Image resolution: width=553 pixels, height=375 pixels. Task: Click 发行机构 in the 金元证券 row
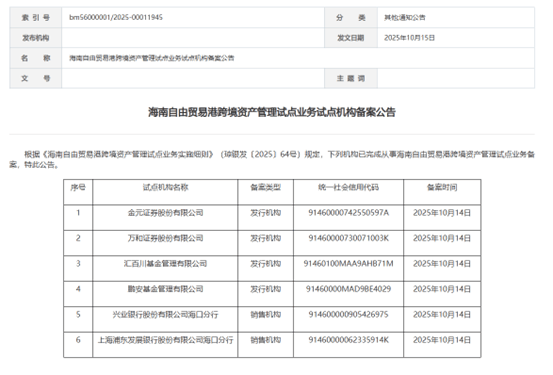point(266,213)
